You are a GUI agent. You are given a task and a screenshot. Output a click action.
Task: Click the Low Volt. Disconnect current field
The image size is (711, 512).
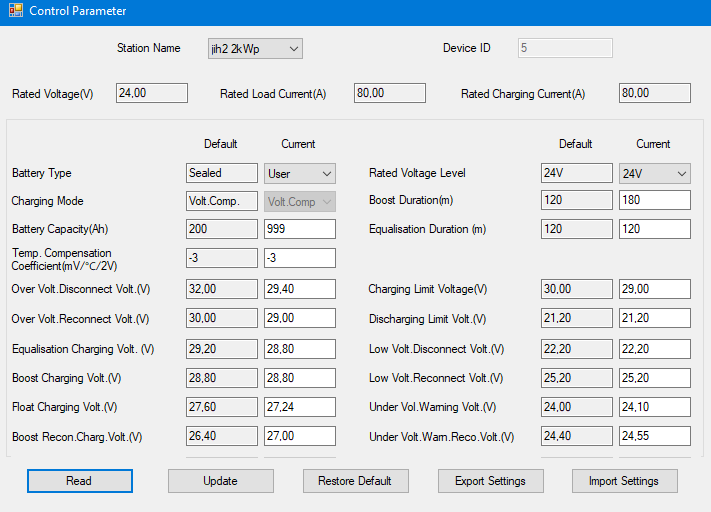point(654,349)
